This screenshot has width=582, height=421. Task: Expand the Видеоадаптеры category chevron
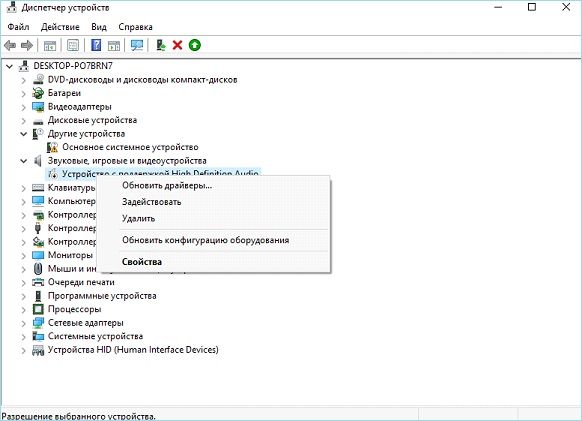pos(23,107)
